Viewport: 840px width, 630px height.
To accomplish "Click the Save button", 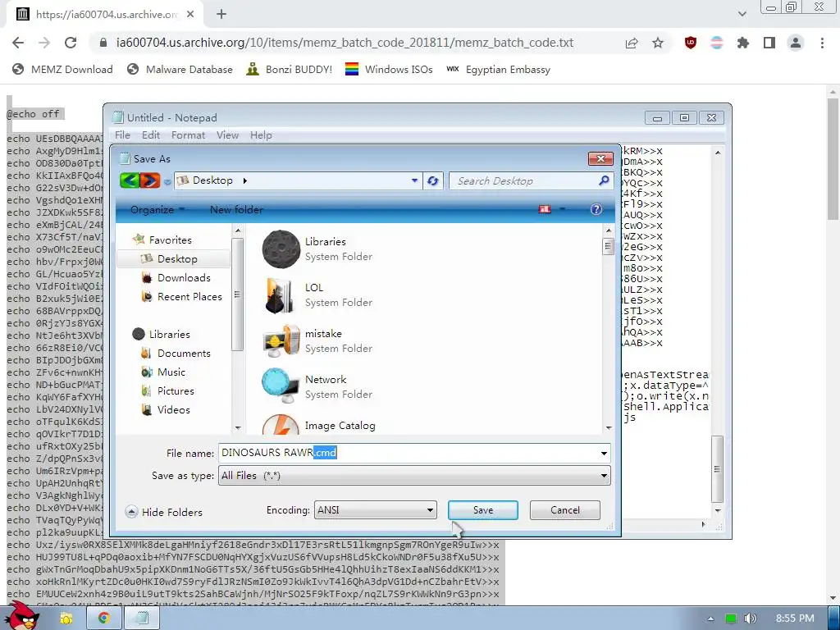I will pyautogui.click(x=482, y=510).
